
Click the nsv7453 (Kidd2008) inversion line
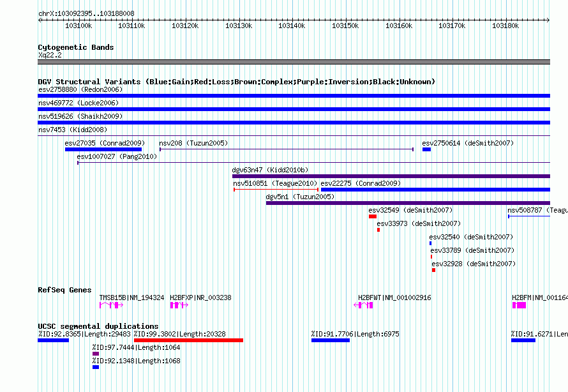click(x=294, y=136)
